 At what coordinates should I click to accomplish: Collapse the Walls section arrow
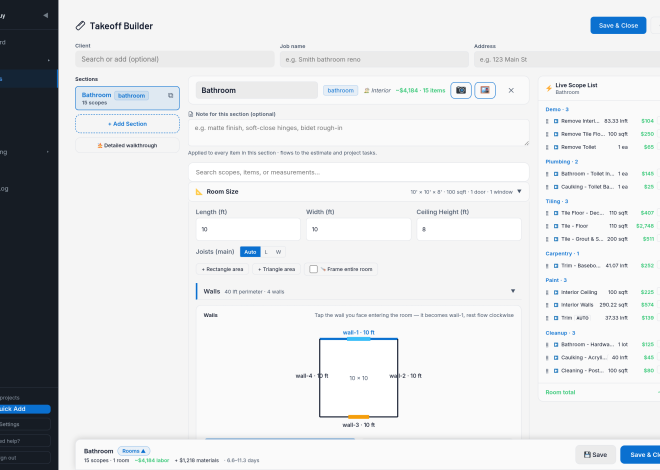(513, 291)
